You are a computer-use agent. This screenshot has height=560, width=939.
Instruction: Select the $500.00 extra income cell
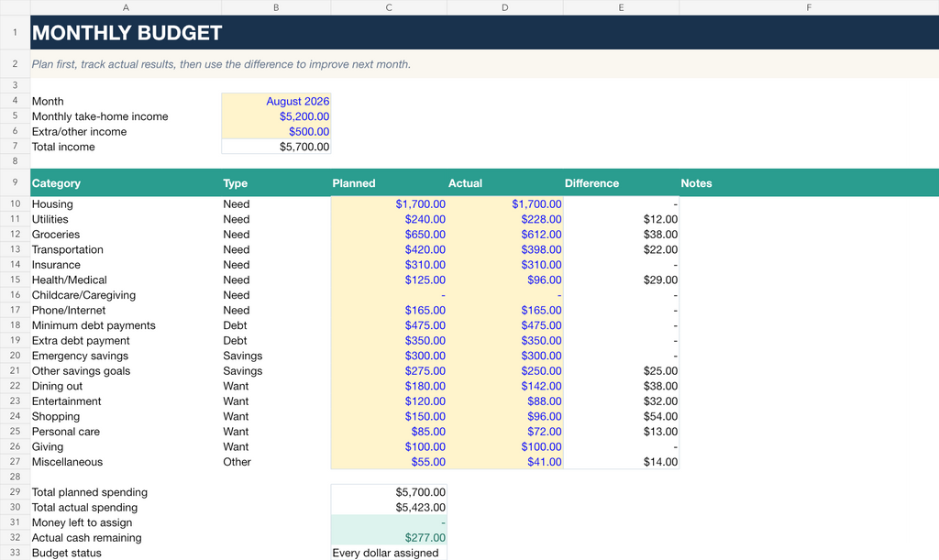[276, 132]
